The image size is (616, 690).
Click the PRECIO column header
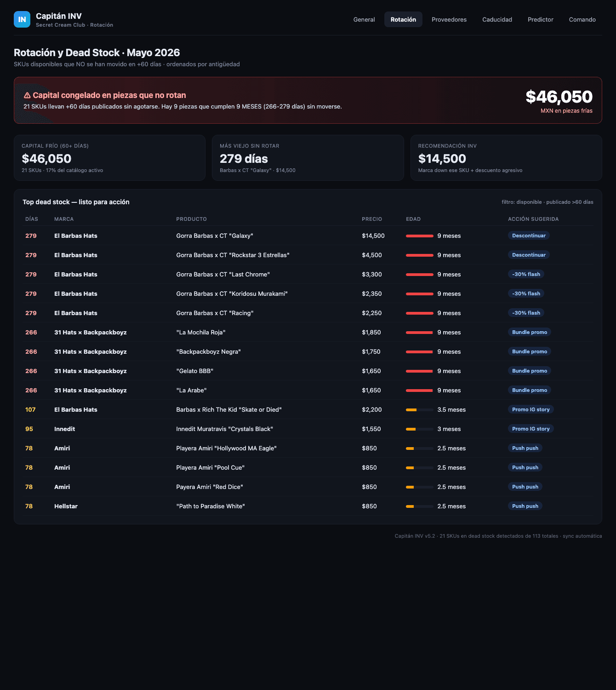click(x=372, y=219)
